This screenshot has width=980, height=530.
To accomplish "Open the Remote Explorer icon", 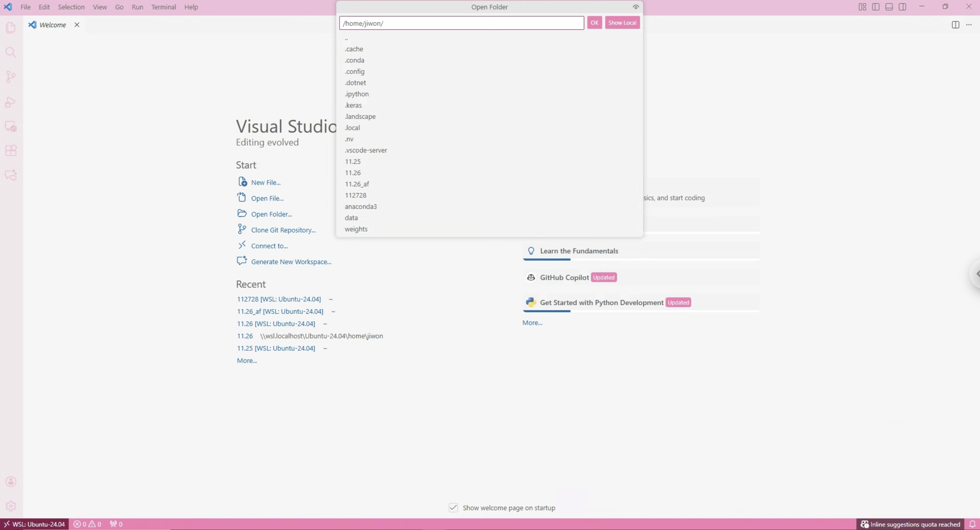I will pos(11,126).
